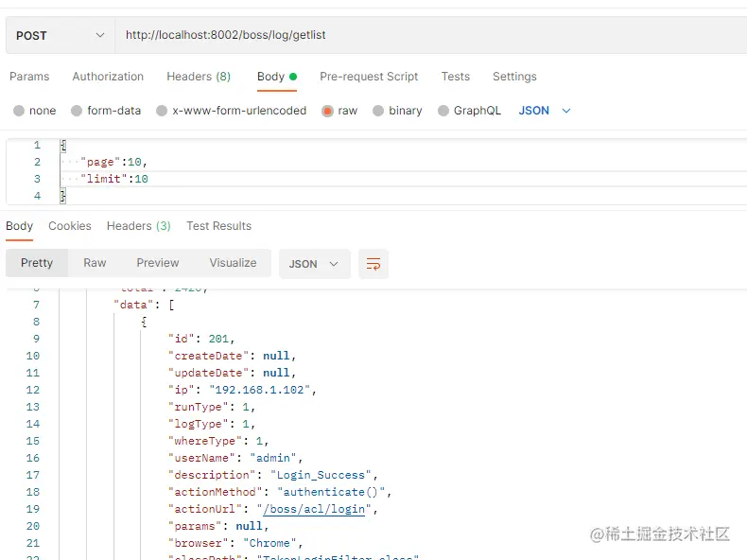Image resolution: width=747 pixels, height=560 pixels.
Task: Switch to the Tests tab
Action: (x=456, y=77)
